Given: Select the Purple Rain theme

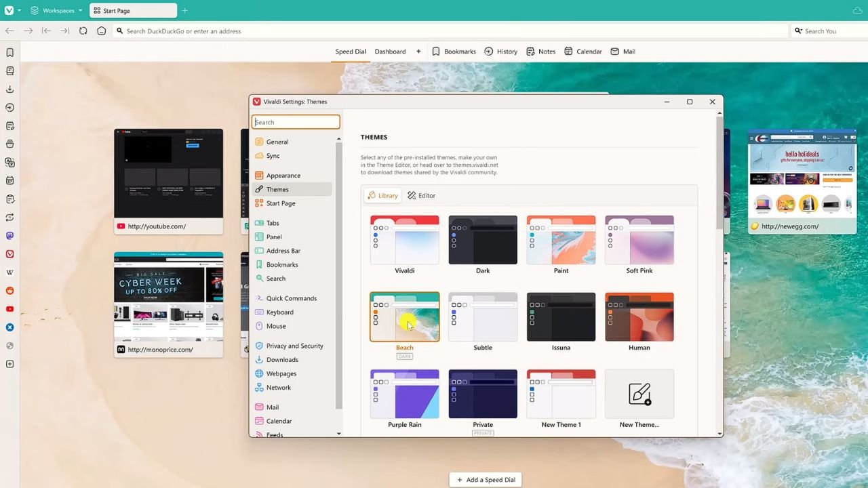Looking at the screenshot, I should click(404, 394).
